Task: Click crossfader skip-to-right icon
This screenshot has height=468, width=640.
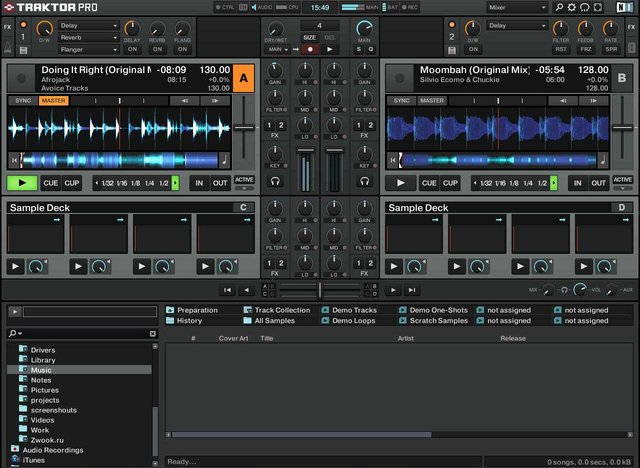Action: click(412, 290)
